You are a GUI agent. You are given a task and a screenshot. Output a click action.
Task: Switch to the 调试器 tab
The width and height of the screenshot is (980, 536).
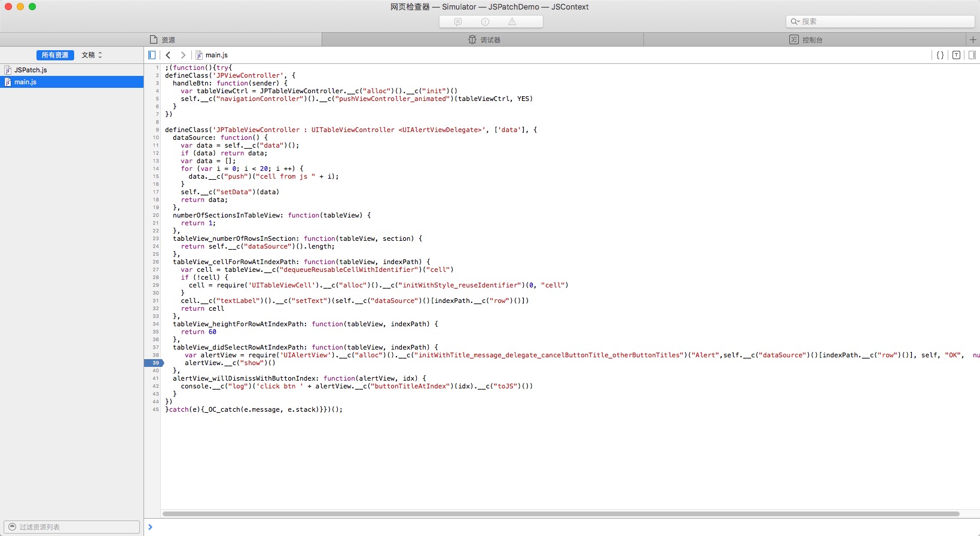pos(483,39)
